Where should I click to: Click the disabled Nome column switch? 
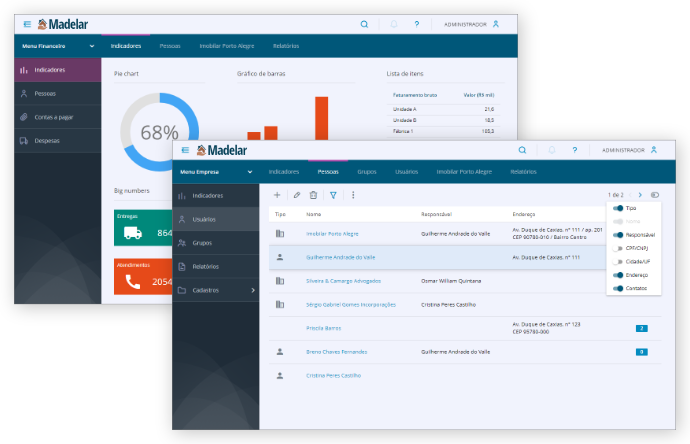pyautogui.click(x=618, y=221)
